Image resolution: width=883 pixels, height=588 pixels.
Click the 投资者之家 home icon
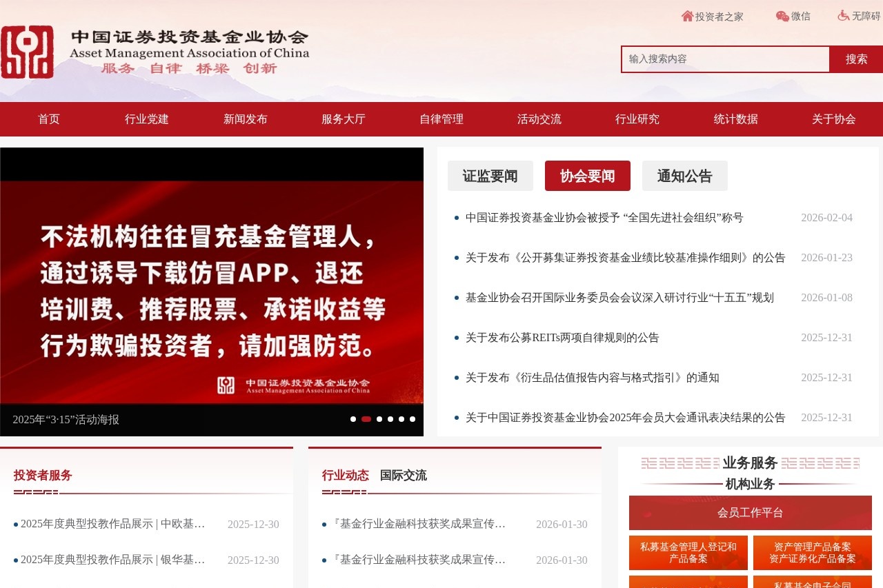pos(687,16)
